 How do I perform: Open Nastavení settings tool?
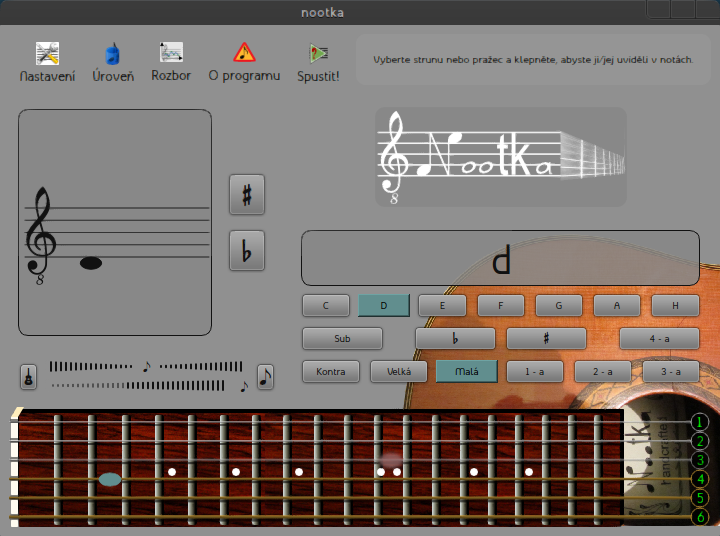[47, 62]
